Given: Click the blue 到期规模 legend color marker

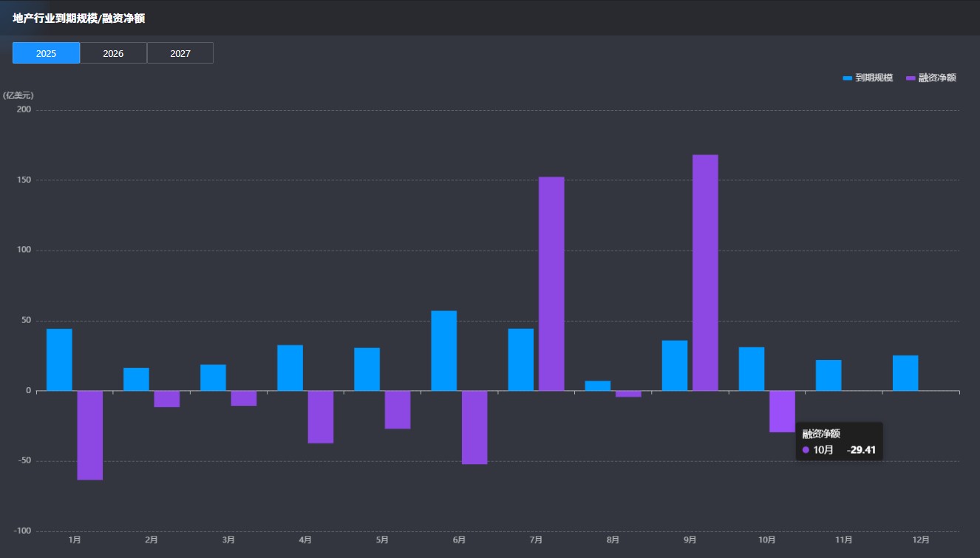Looking at the screenshot, I should pos(847,78).
